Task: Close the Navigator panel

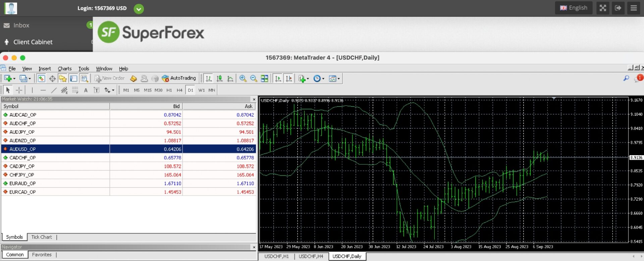Action: click(254, 247)
